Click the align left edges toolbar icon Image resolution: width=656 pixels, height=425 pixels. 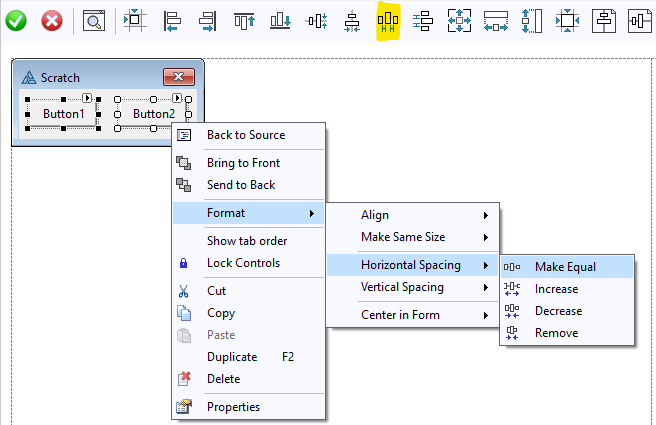click(172, 20)
